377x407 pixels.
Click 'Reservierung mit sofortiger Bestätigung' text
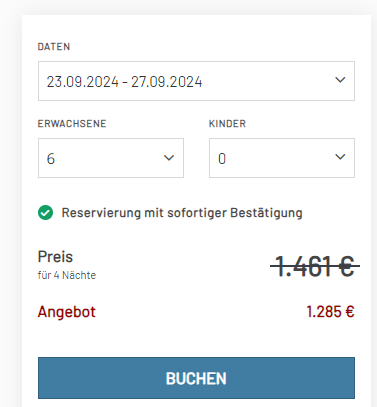(182, 213)
